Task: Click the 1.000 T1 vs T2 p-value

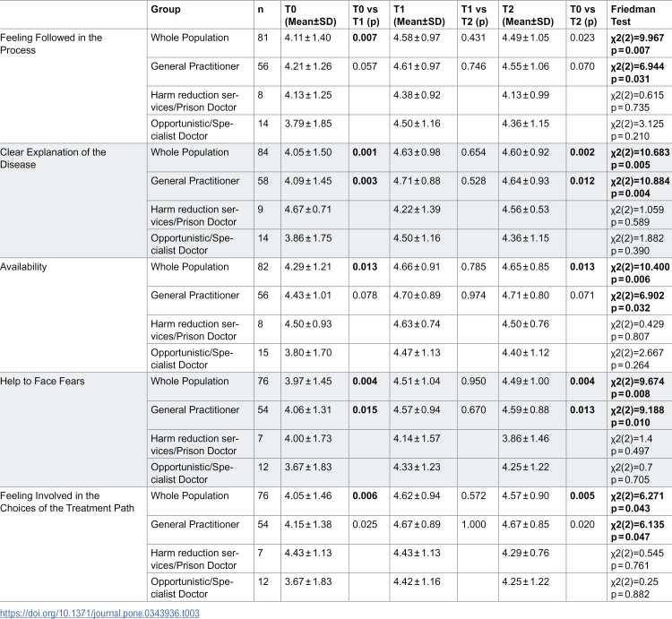Action: click(x=474, y=524)
